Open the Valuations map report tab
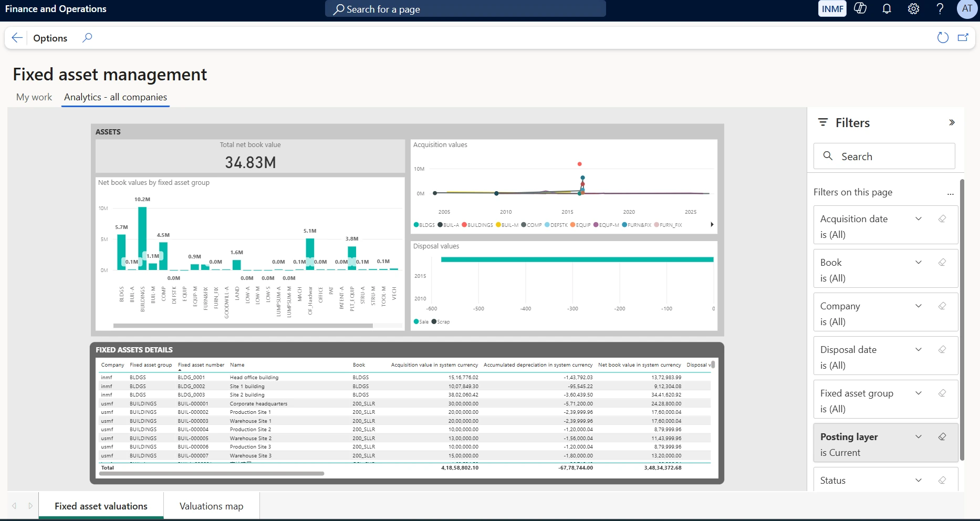Image resolution: width=980 pixels, height=521 pixels. coord(211,506)
